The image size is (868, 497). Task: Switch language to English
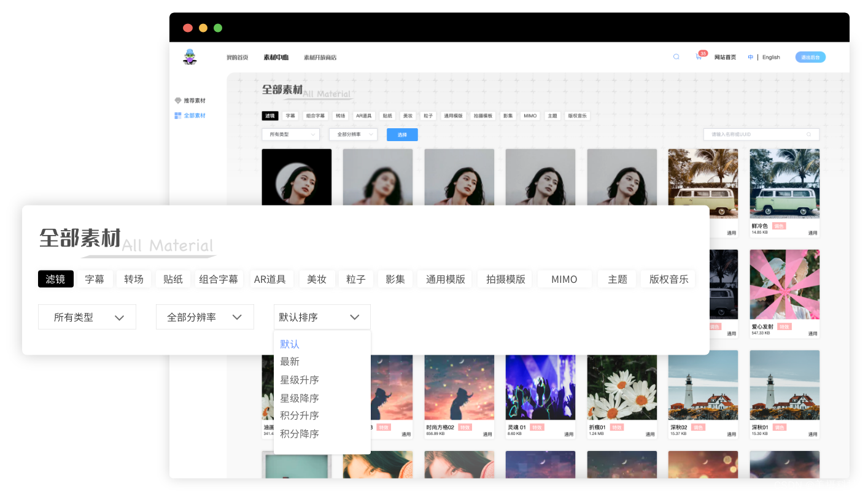point(771,57)
